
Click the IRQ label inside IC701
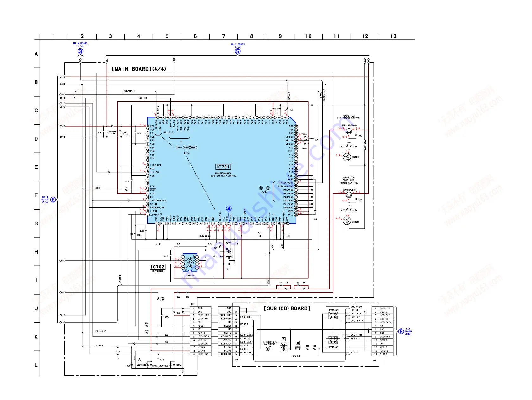pyautogui.click(x=187, y=153)
